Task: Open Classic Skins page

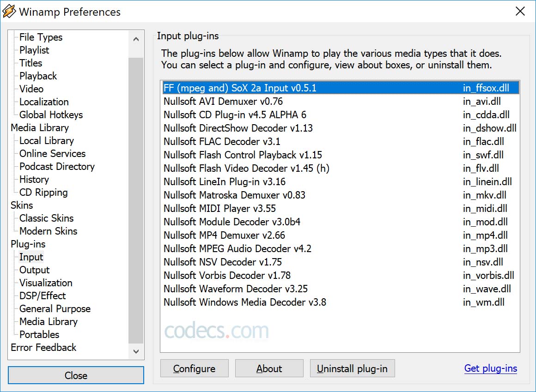Action: [x=47, y=218]
